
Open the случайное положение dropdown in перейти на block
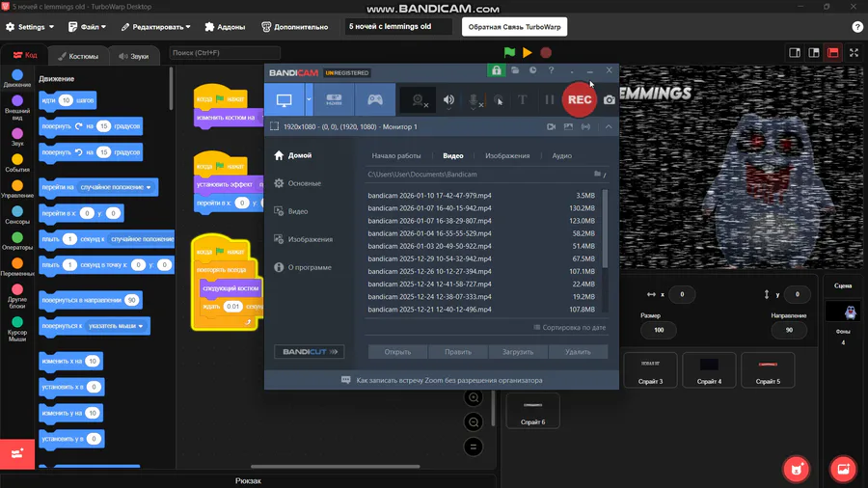[116, 187]
